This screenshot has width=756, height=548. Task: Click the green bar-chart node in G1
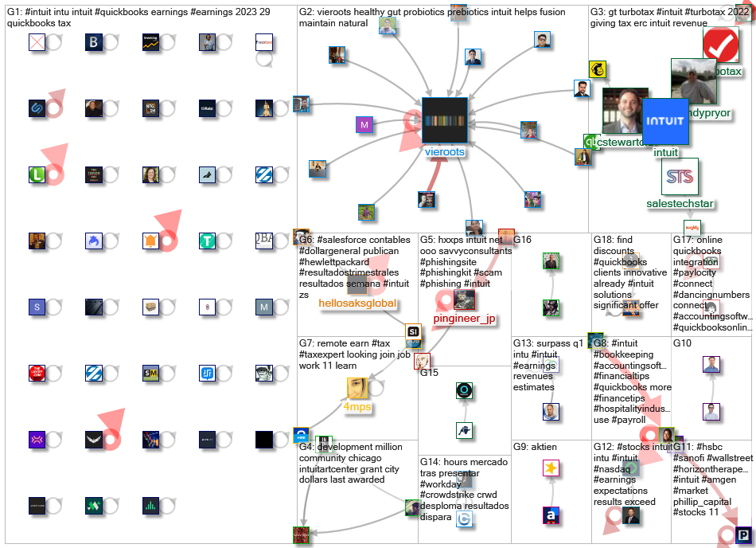tap(150, 506)
